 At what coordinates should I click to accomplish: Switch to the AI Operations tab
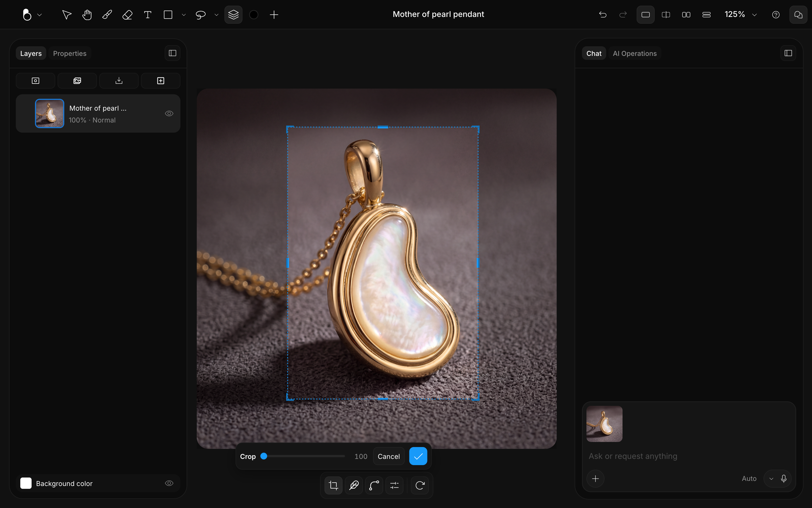click(x=634, y=53)
